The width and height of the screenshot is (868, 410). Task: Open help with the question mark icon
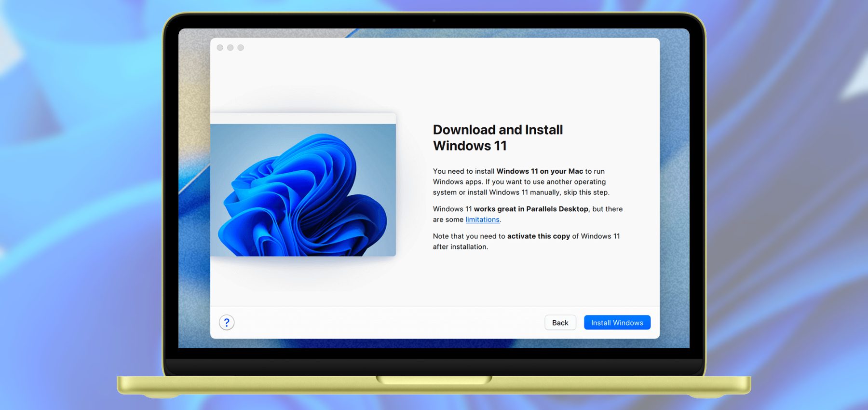(x=227, y=322)
